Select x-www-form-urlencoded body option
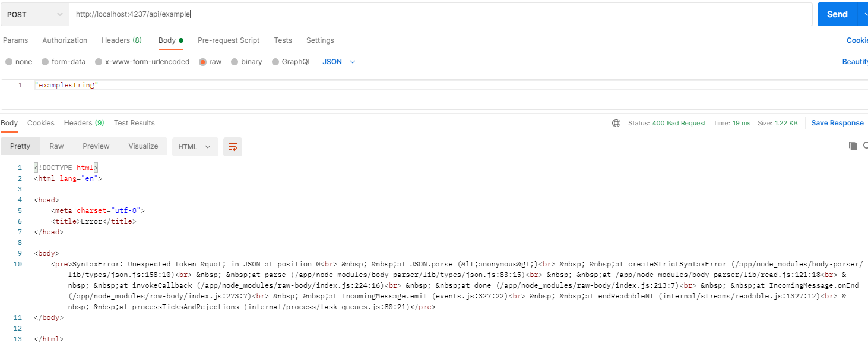This screenshot has width=868, height=349. [99, 62]
